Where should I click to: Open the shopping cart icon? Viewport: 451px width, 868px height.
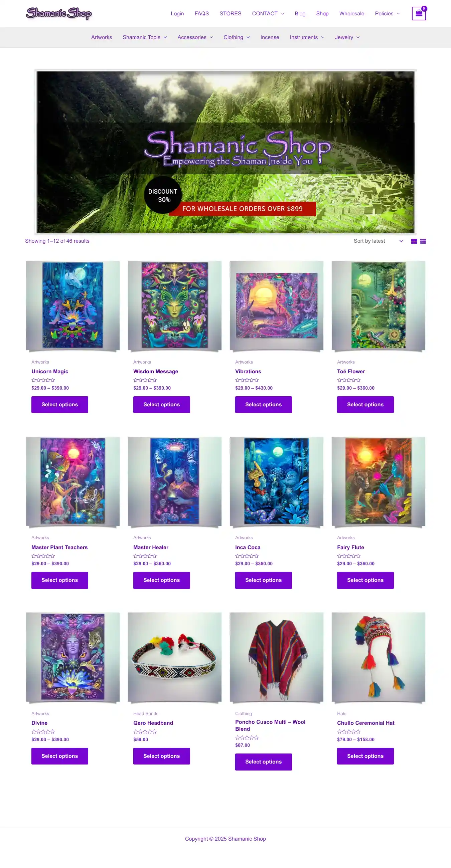point(419,13)
